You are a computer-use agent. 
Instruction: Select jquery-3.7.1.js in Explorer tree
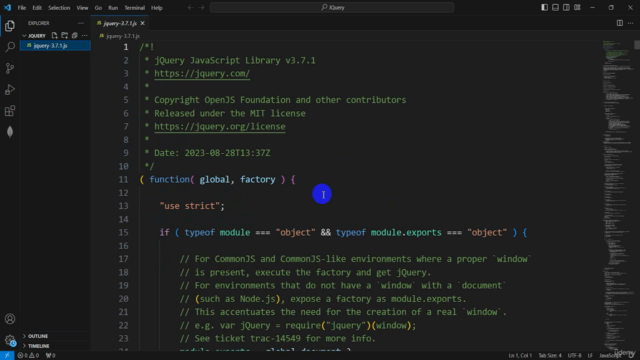(55, 46)
